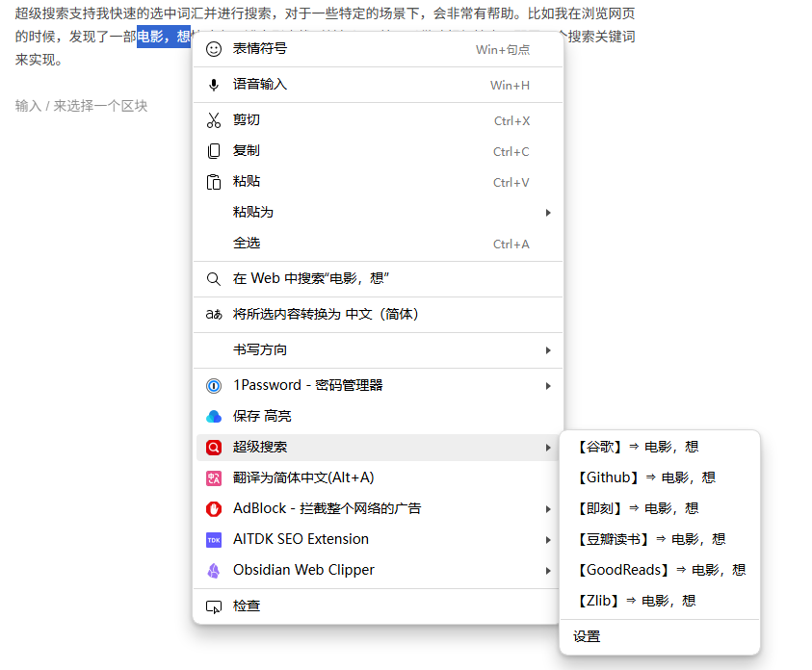Image resolution: width=812 pixels, height=670 pixels.
Task: Click the copy icon next to 复制
Action: [x=213, y=150]
